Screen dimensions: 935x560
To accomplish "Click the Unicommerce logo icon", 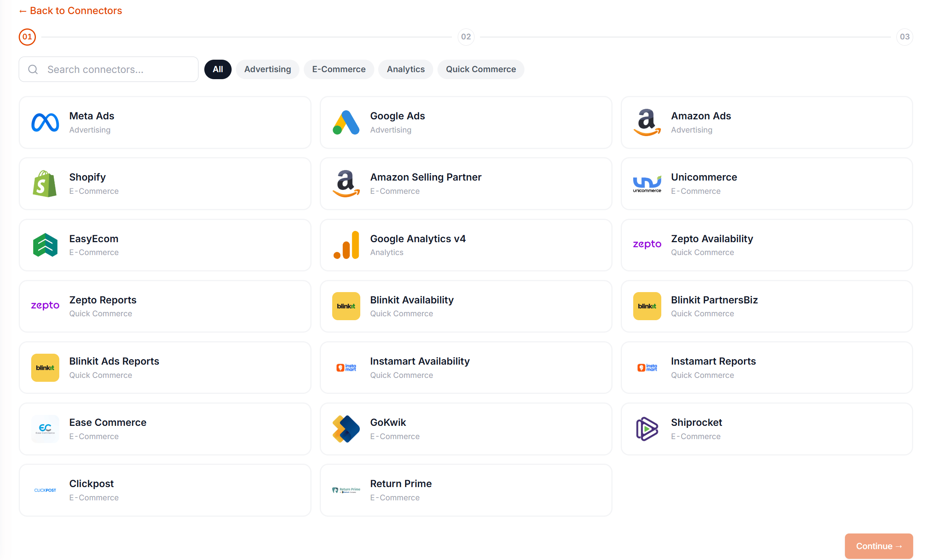I will click(647, 184).
